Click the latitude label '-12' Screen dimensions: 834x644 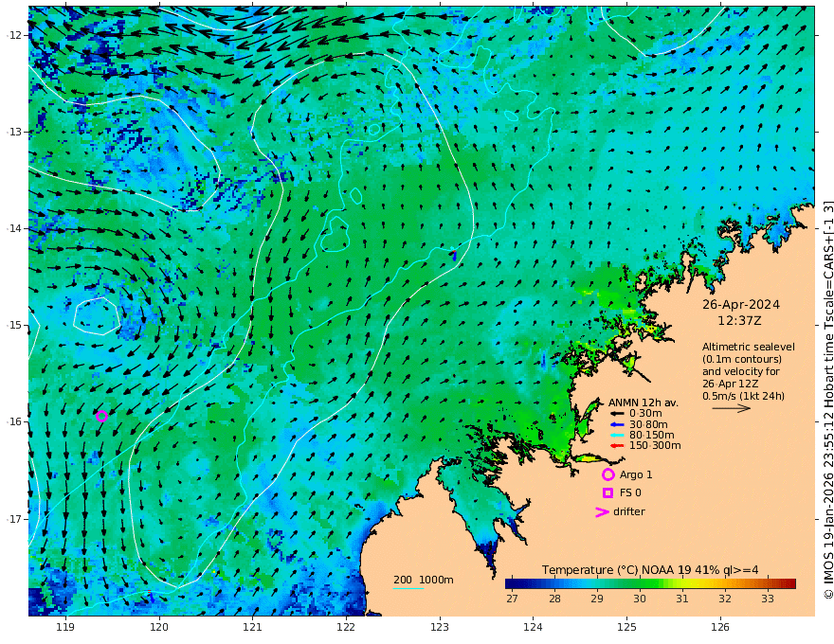(x=12, y=35)
